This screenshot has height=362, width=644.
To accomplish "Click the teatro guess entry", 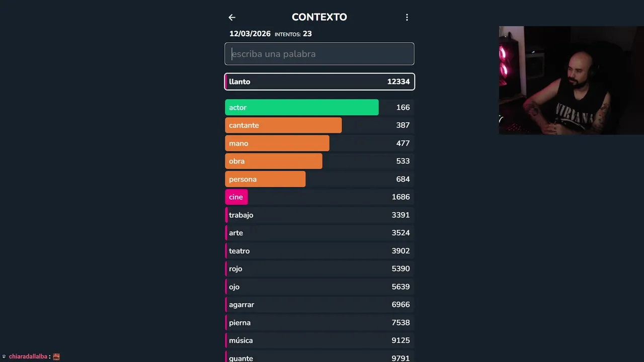I will pos(319,251).
